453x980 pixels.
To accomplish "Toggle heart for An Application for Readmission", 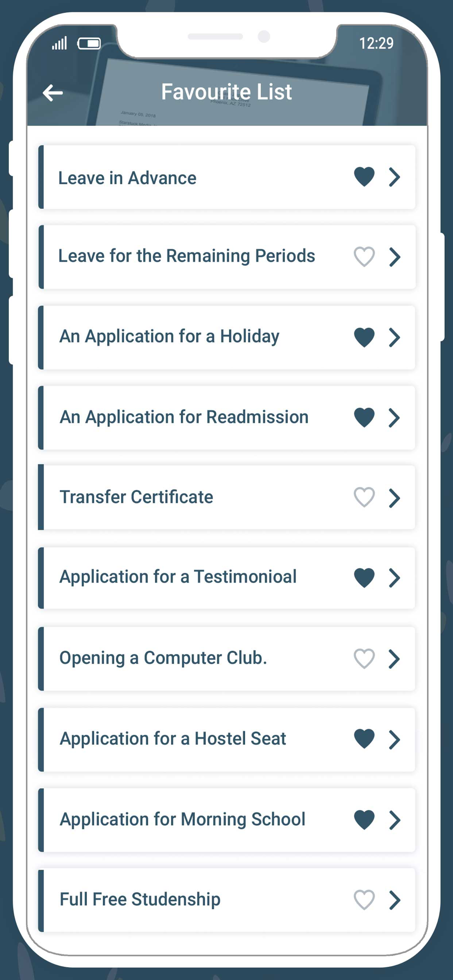I will [x=364, y=417].
